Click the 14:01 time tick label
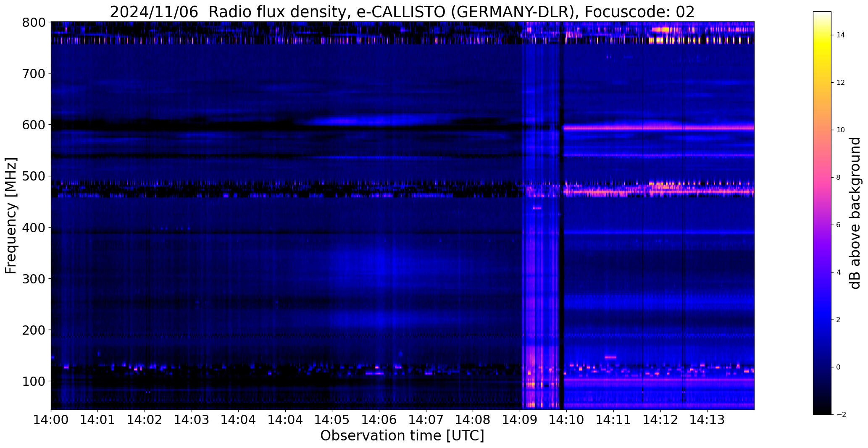868x448 pixels. [x=98, y=419]
